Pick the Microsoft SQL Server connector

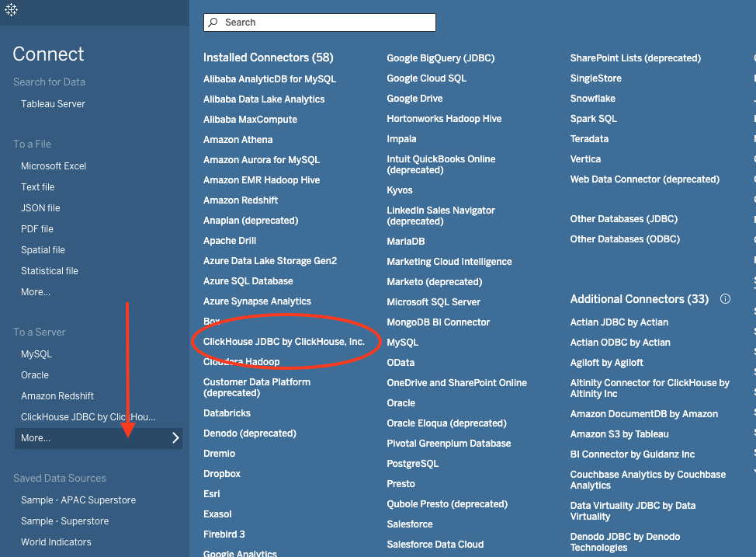[433, 302]
